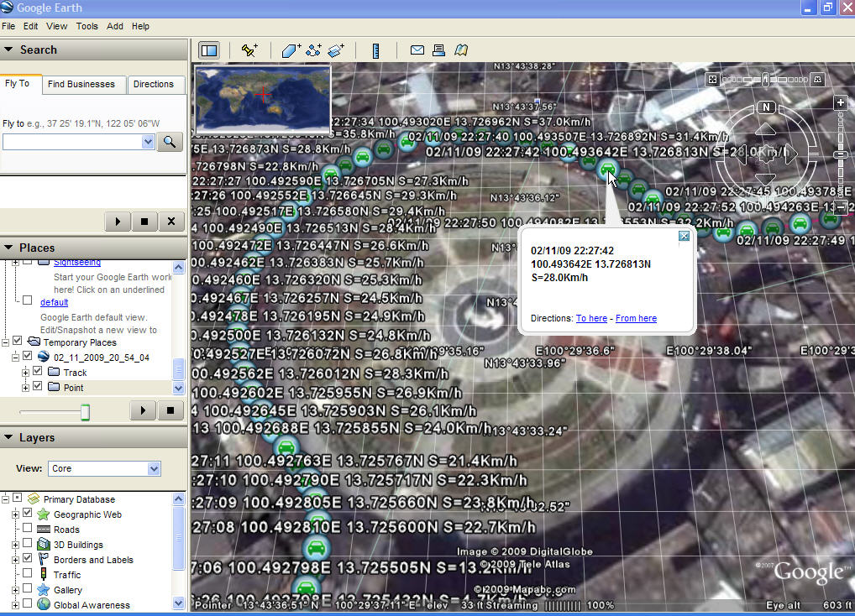Toggle the Track folder checkbox
The image size is (855, 616).
pos(37,371)
